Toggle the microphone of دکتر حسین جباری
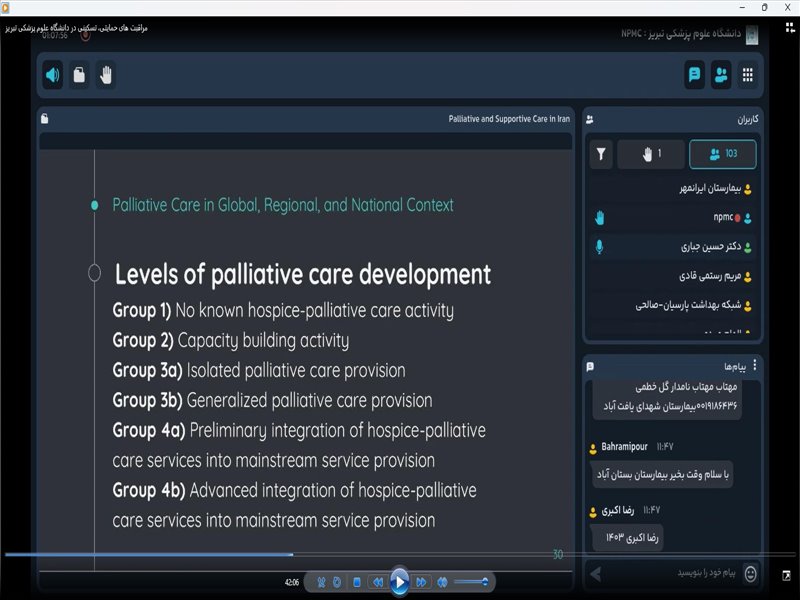800x600 pixels. 599,246
